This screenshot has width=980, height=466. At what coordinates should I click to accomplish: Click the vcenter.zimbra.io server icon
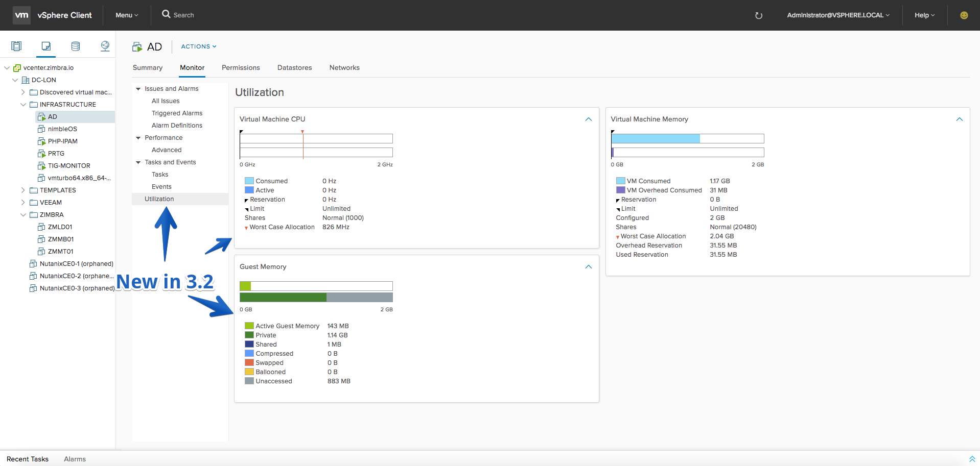17,68
